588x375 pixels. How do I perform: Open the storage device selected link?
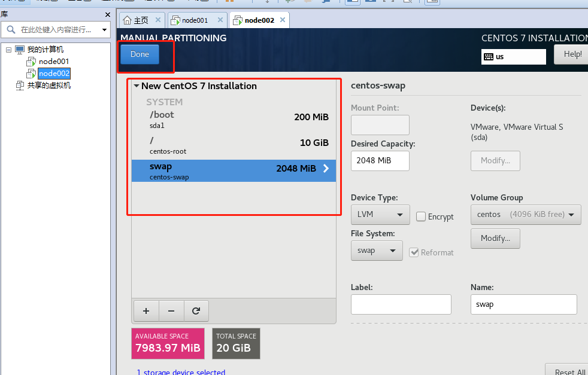(181, 372)
